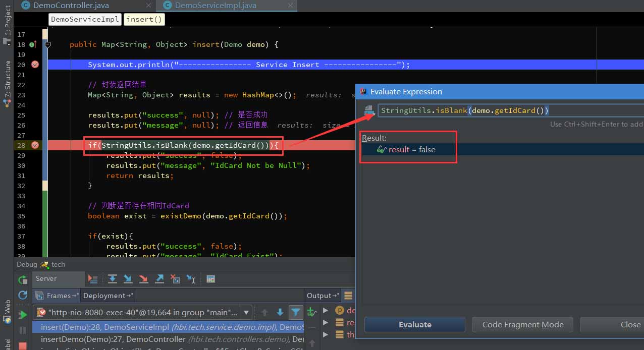Click the Drop Frame icon
The image size is (644, 350).
[x=175, y=279]
